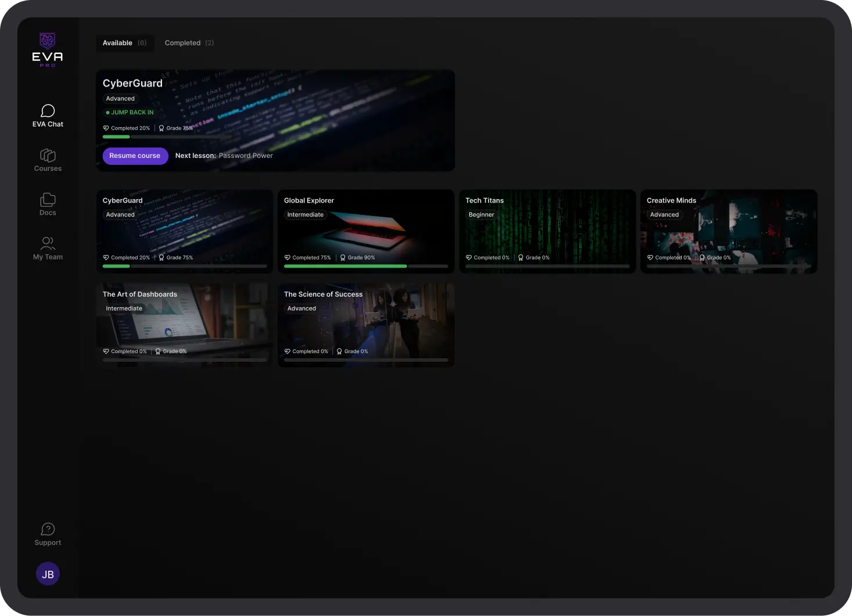View My Team page

tap(48, 248)
